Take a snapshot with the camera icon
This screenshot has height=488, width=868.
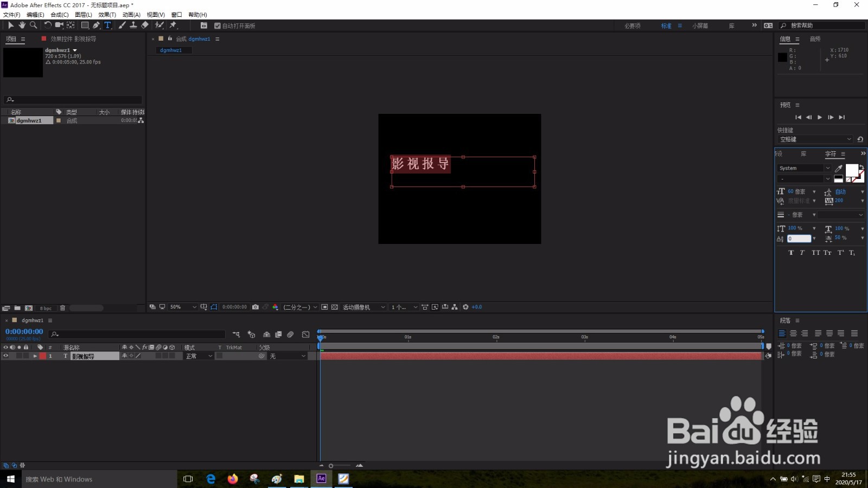tap(256, 307)
